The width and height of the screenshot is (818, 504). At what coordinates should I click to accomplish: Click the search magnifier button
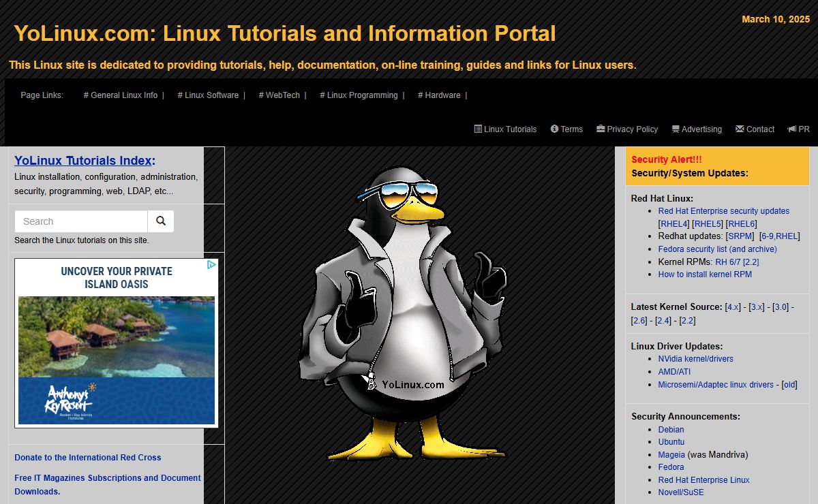161,221
